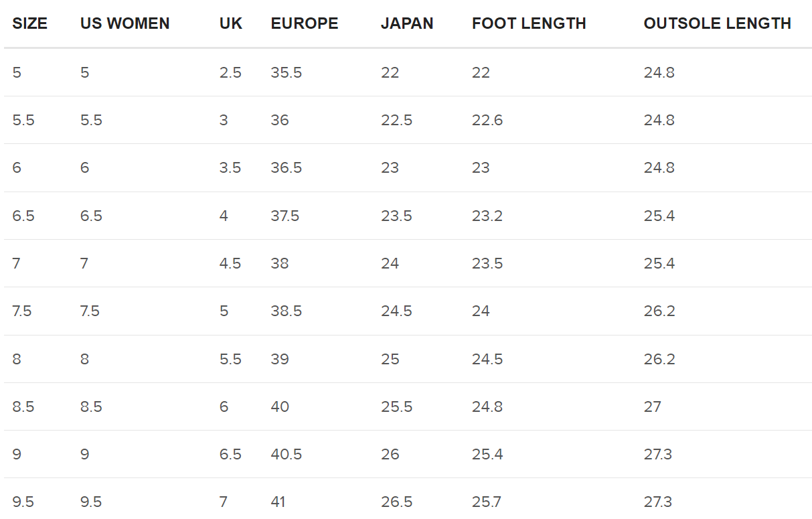Screen dimensions: 812x519
Task: Click Europe size 40.5 cell
Action: 287,454
